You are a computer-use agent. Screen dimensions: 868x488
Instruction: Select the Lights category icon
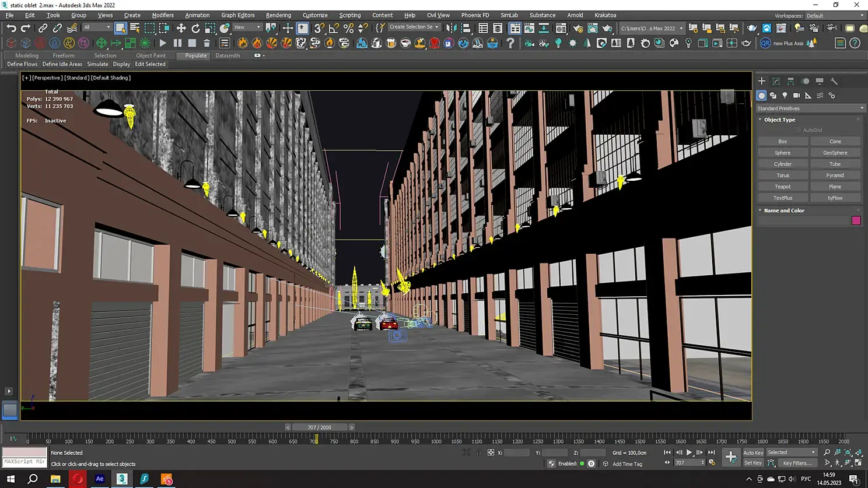tap(785, 96)
